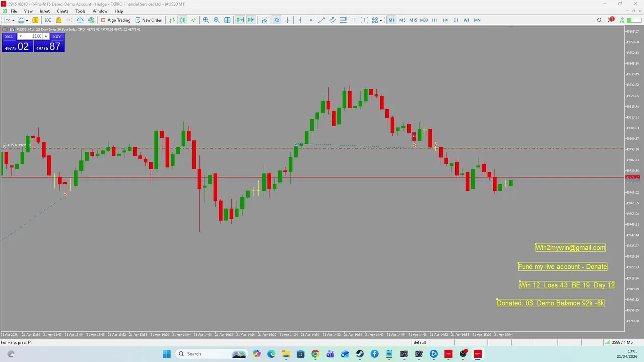Select the text label tool

(365, 20)
